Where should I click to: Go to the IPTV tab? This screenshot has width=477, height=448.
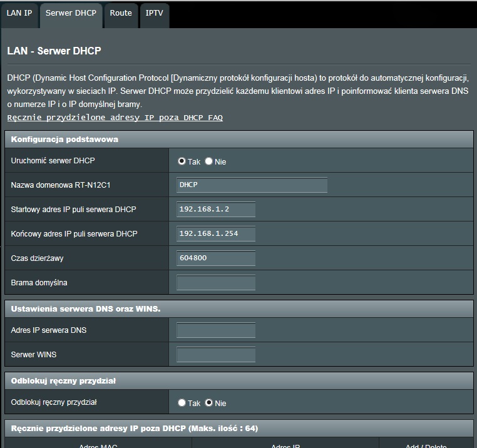(x=154, y=15)
